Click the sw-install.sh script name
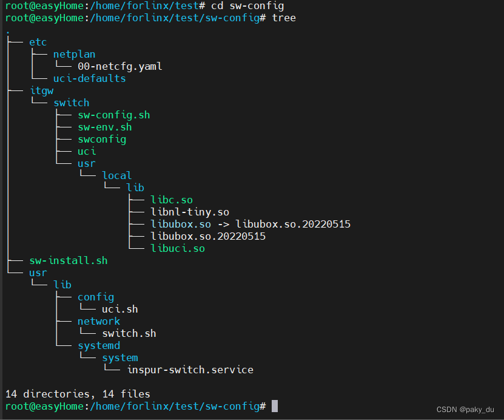The width and height of the screenshot is (504, 420). coord(68,260)
